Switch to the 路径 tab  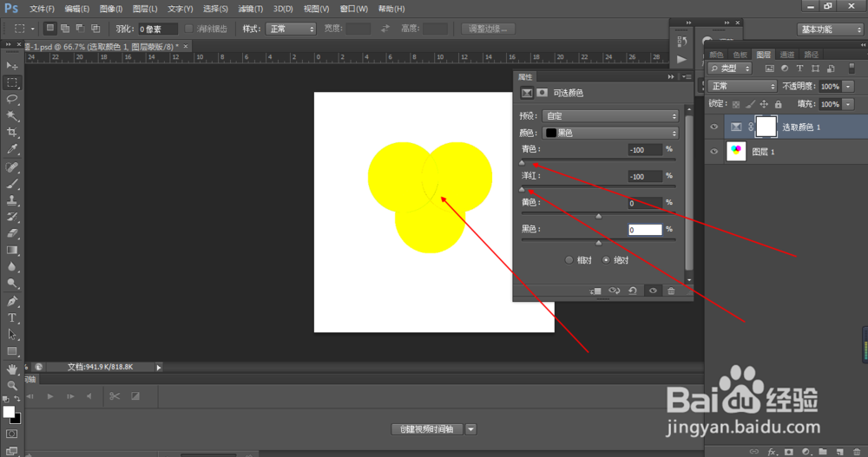point(811,55)
